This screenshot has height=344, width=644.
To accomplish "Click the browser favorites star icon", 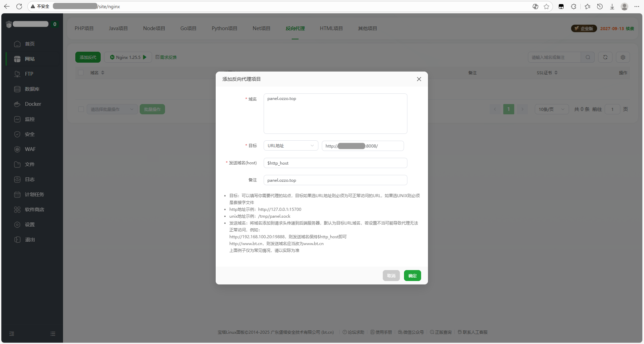I will coord(546,7).
